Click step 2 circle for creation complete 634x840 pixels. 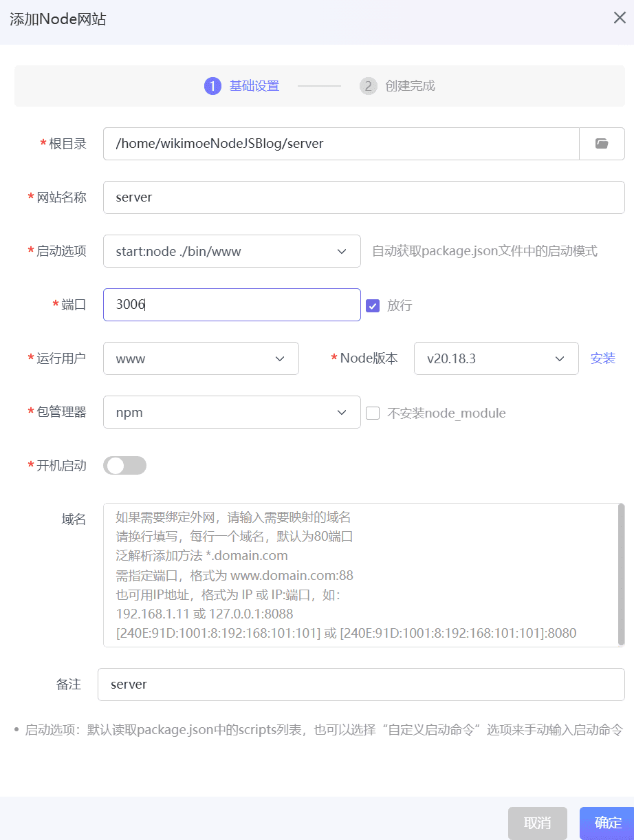[369, 86]
